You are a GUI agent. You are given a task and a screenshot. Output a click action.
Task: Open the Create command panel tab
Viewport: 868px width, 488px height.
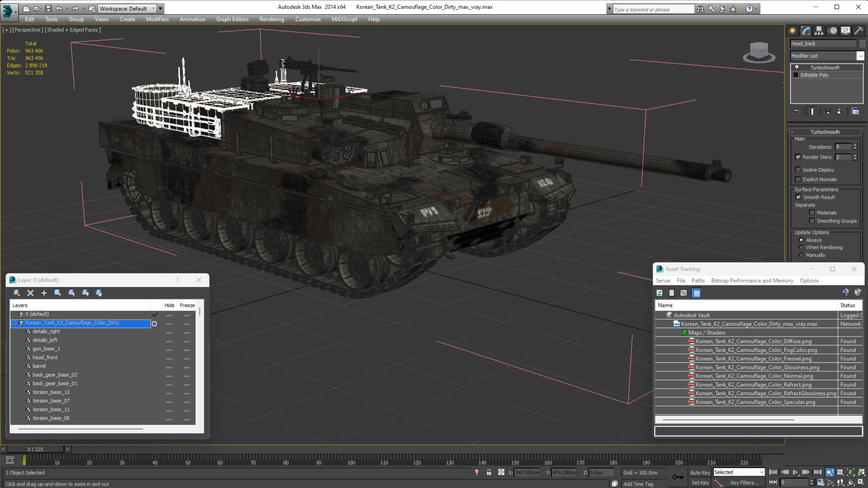[793, 31]
